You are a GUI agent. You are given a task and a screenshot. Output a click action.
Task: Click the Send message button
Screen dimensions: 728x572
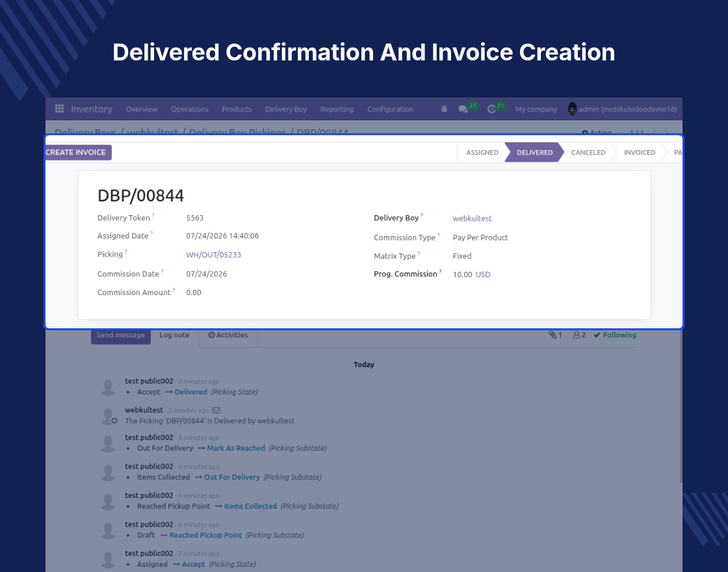tap(121, 335)
